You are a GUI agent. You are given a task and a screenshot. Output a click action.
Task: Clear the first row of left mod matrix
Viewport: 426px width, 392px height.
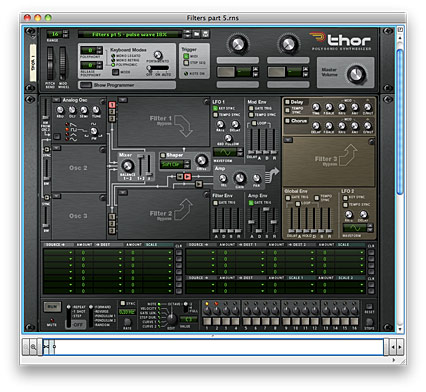tap(179, 252)
